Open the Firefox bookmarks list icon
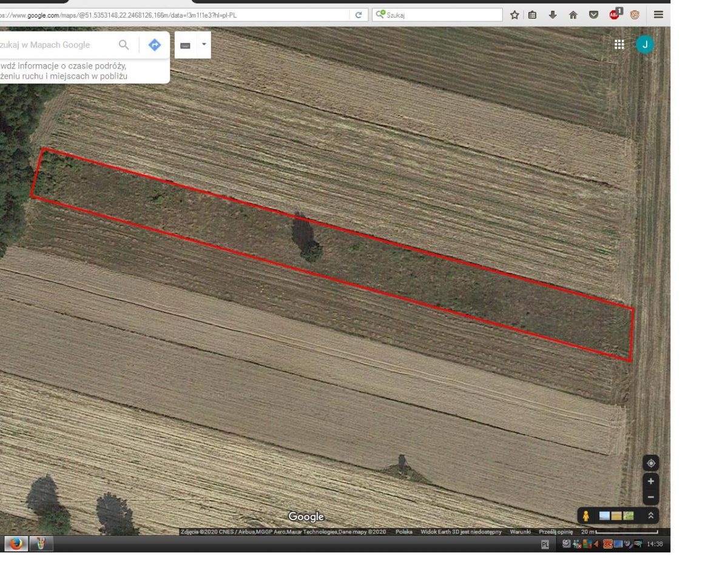728x582 pixels. pyautogui.click(x=532, y=15)
